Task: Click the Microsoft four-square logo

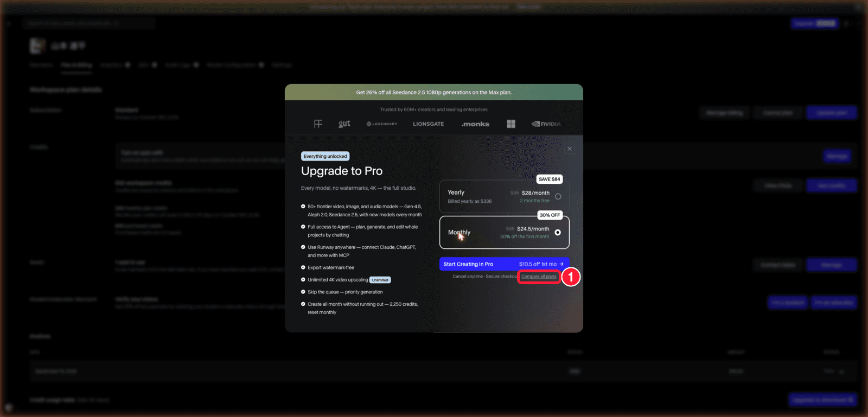Action: coord(511,124)
